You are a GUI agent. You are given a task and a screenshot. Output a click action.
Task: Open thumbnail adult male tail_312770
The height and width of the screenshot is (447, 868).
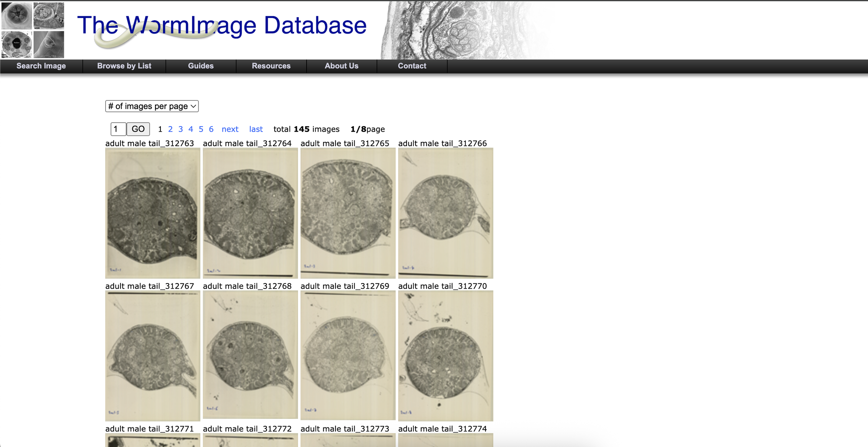tap(445, 356)
